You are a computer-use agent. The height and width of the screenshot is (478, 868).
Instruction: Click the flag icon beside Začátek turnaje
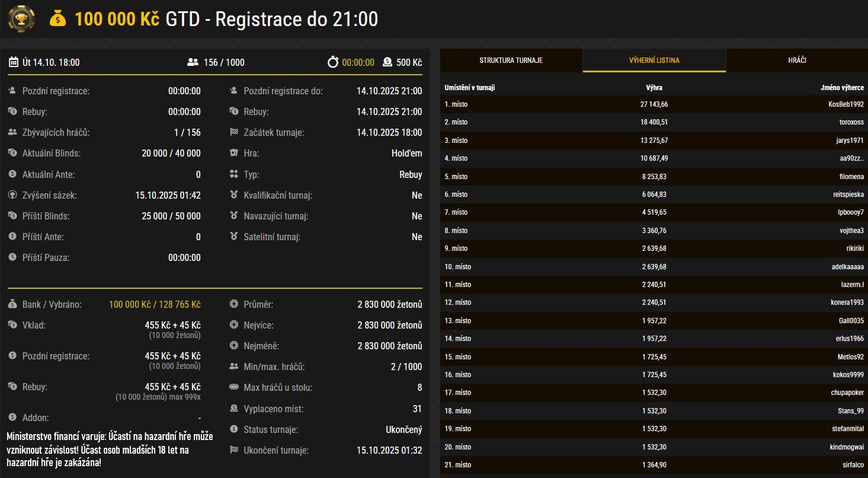(233, 133)
